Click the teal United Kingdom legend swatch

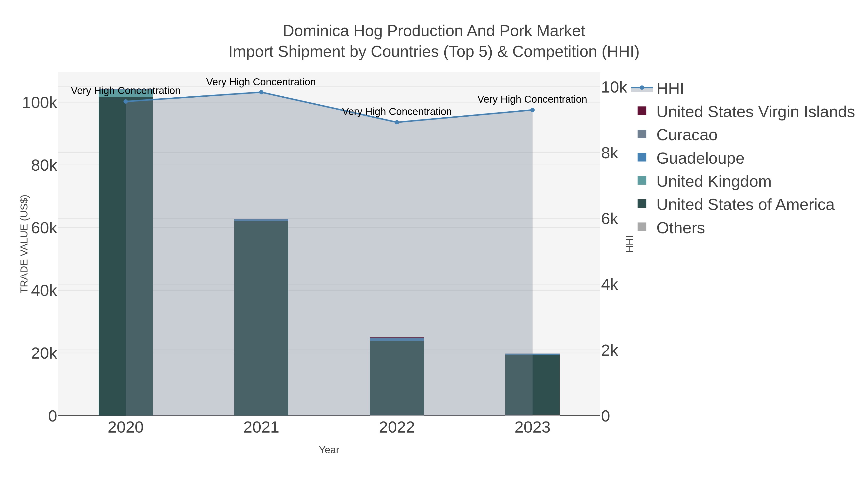tap(642, 180)
